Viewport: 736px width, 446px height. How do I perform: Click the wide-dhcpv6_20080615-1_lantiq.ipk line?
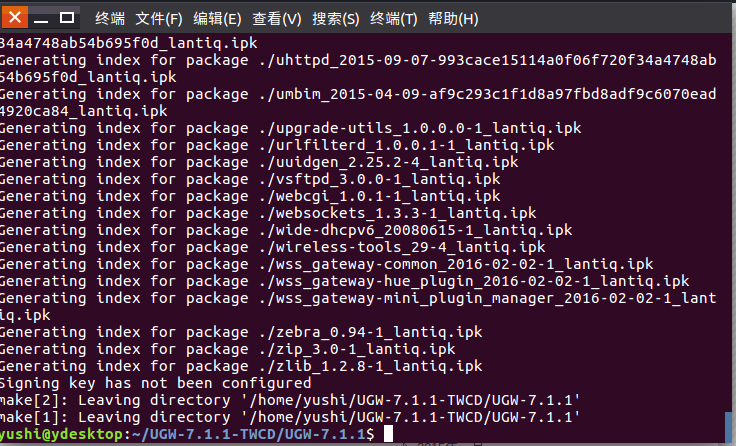click(286, 230)
